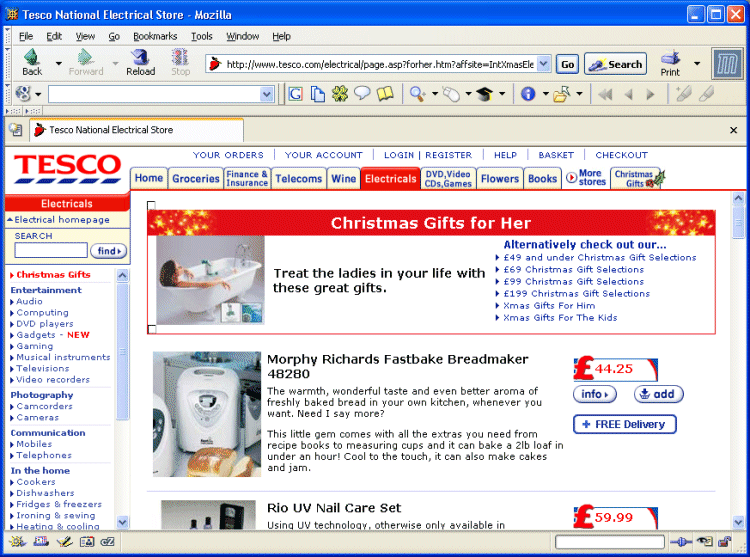
Task: Click the magnifying glass search icon
Action: [418, 94]
